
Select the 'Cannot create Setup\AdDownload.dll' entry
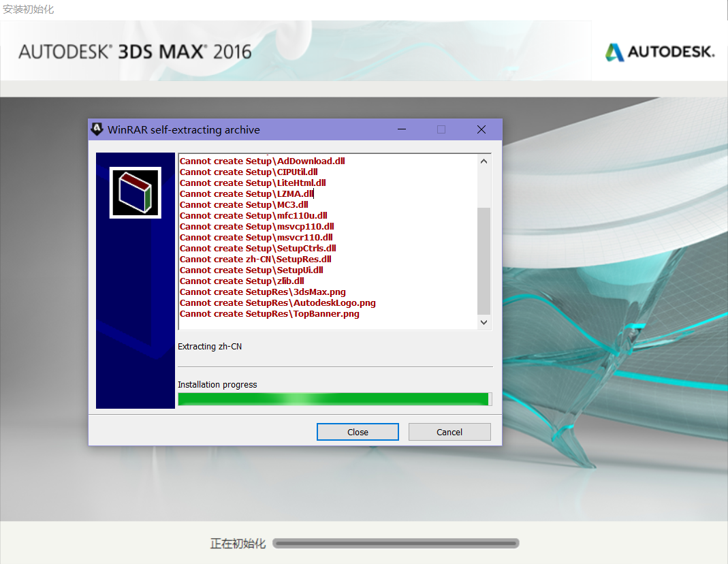261,161
